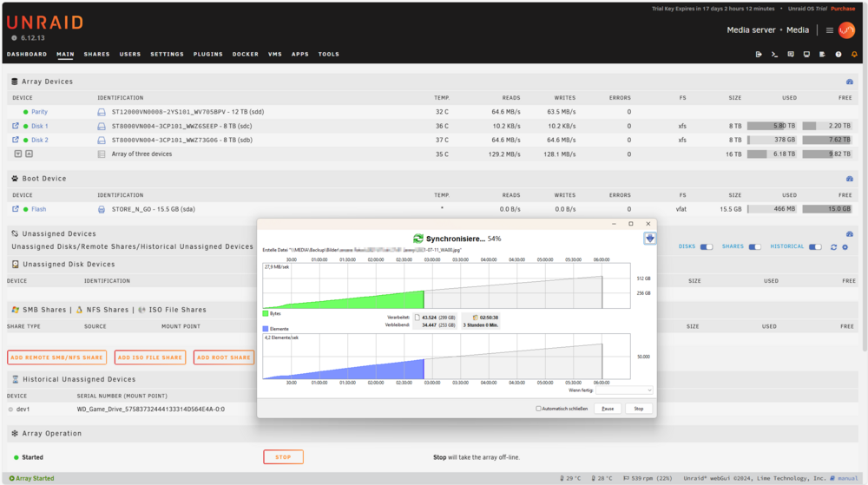Open the Wenn fertig dropdown
This screenshot has height=485, width=868.
[624, 390]
